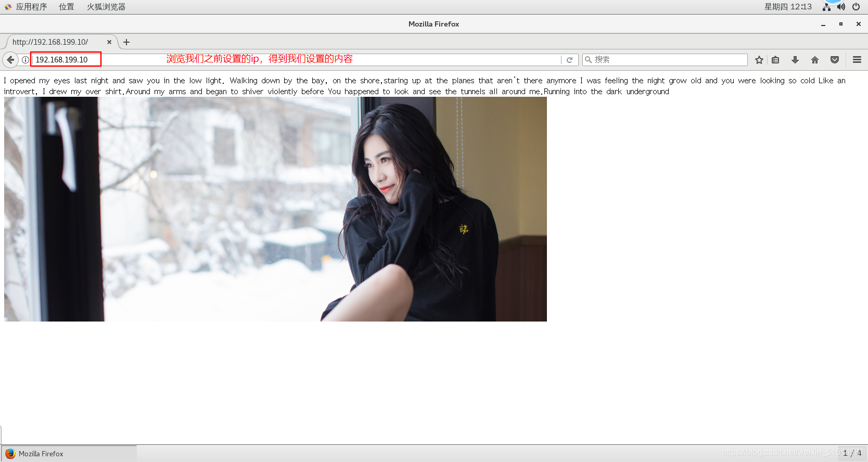
Task: Close the Mozilla Firefox window
Action: click(859, 24)
